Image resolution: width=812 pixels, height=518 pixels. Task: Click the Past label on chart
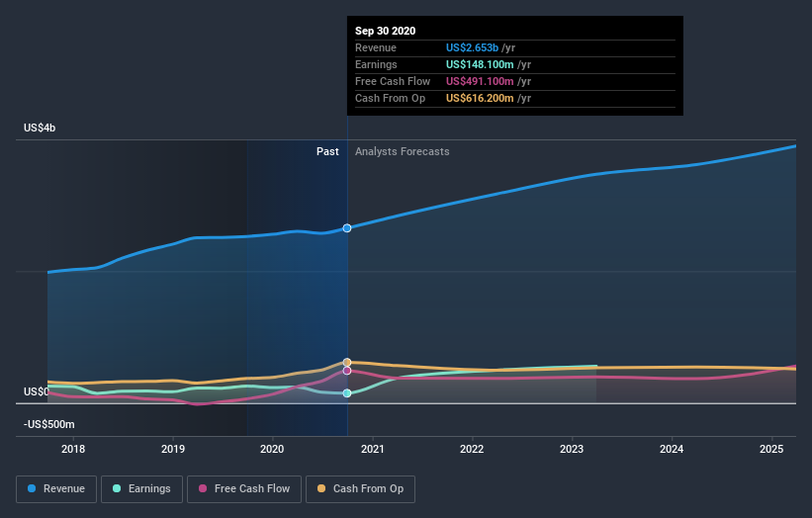tap(327, 151)
